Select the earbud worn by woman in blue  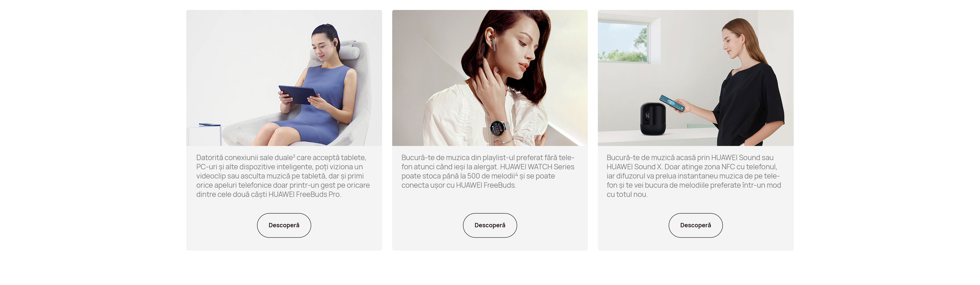pyautogui.click(x=335, y=44)
